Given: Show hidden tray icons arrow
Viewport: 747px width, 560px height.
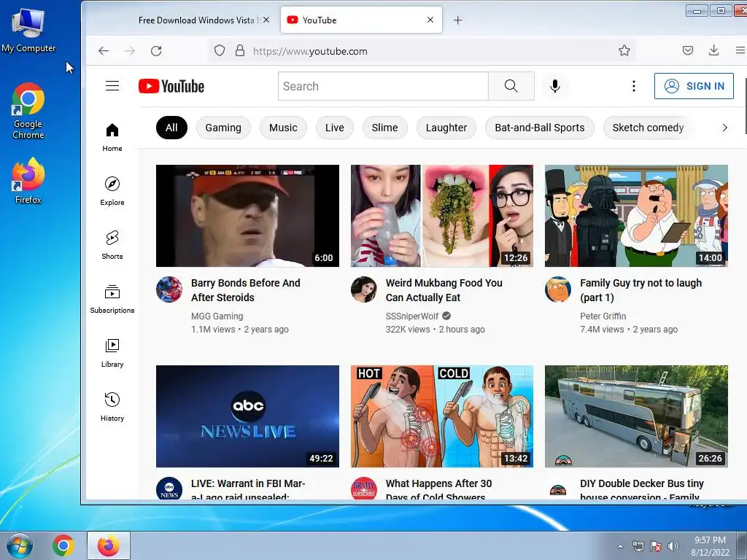Looking at the screenshot, I should [620, 546].
